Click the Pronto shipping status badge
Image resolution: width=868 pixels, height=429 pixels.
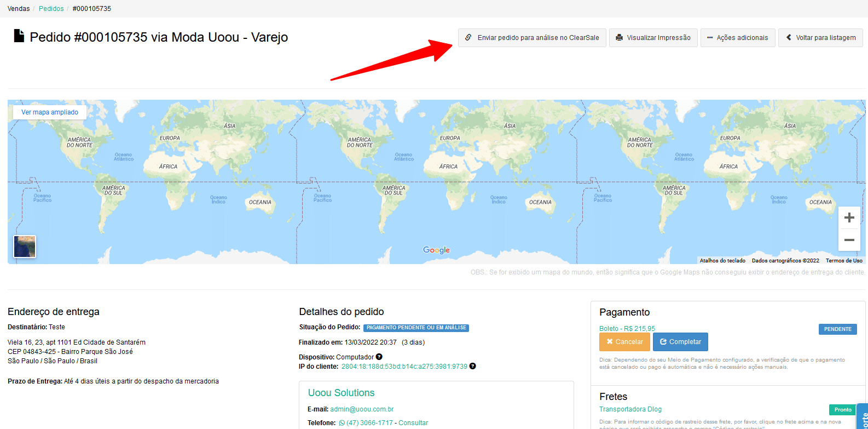[843, 410]
